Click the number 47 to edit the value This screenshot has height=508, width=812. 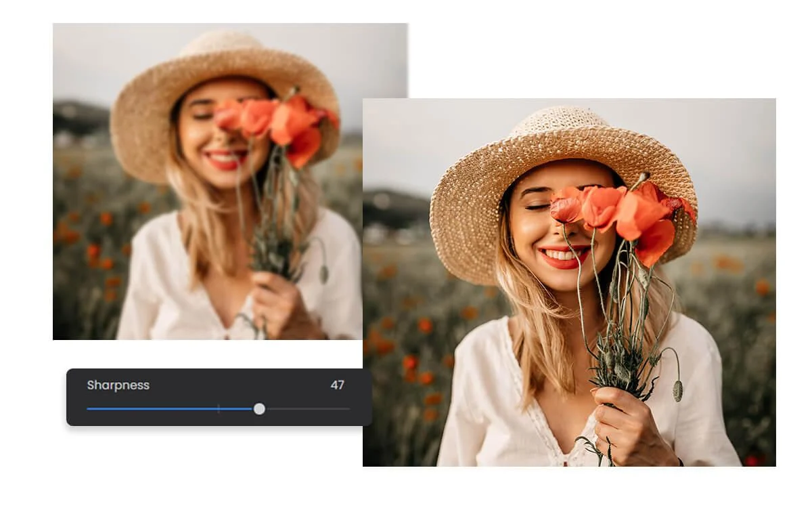pos(338,385)
